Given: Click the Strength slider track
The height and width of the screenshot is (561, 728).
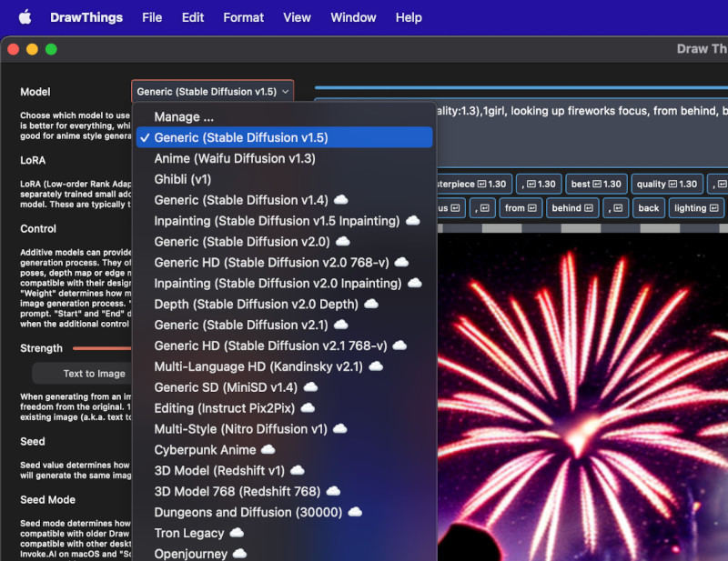Looking at the screenshot, I should tap(100, 348).
